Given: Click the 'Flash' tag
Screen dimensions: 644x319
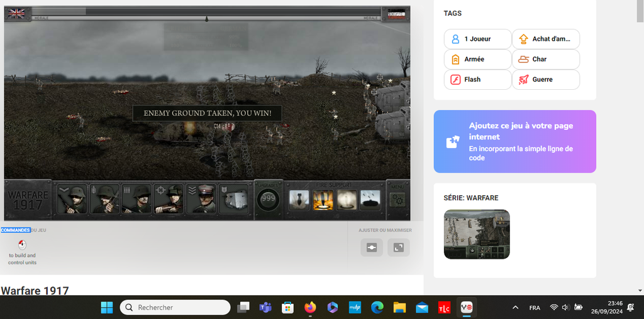Looking at the screenshot, I should click(477, 80).
